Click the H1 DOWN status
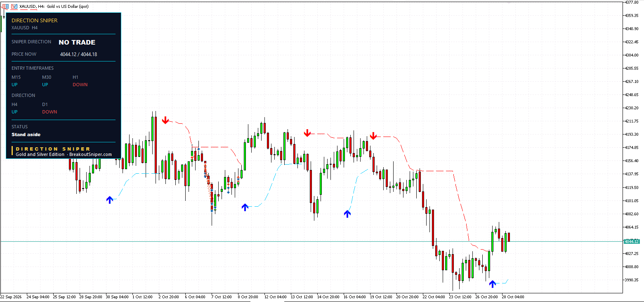This screenshot has width=644, height=302. [80, 85]
